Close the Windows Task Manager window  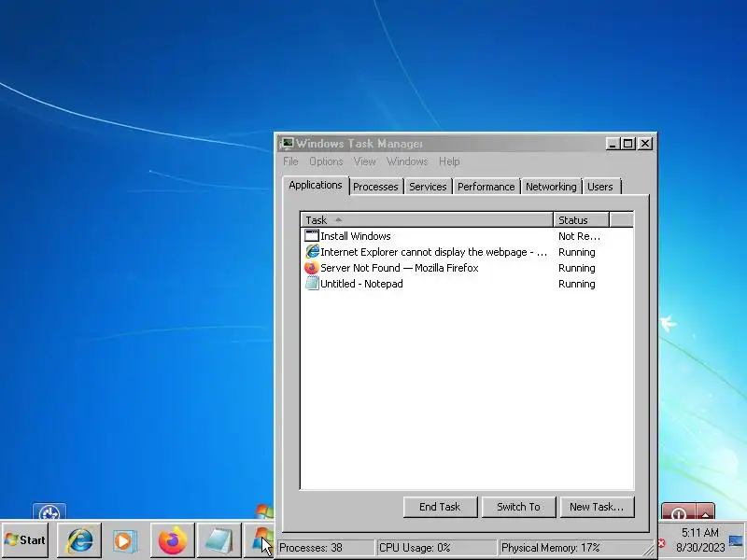tap(645, 144)
